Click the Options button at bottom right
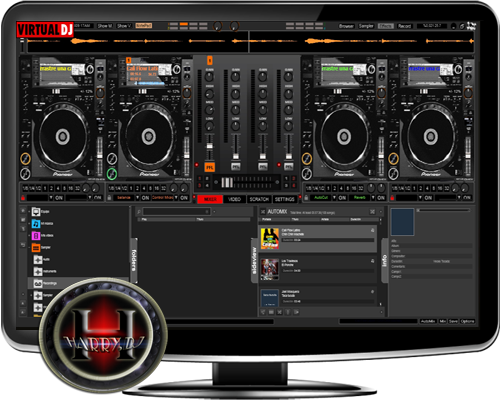The height and width of the screenshot is (400, 500). click(467, 321)
